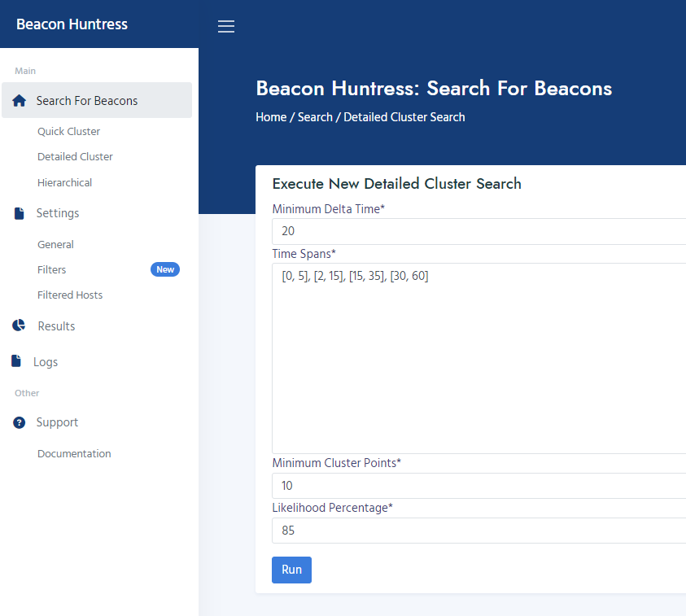The image size is (686, 616).
Task: Focus the Minimum Delta Time field
Action: coord(479,231)
